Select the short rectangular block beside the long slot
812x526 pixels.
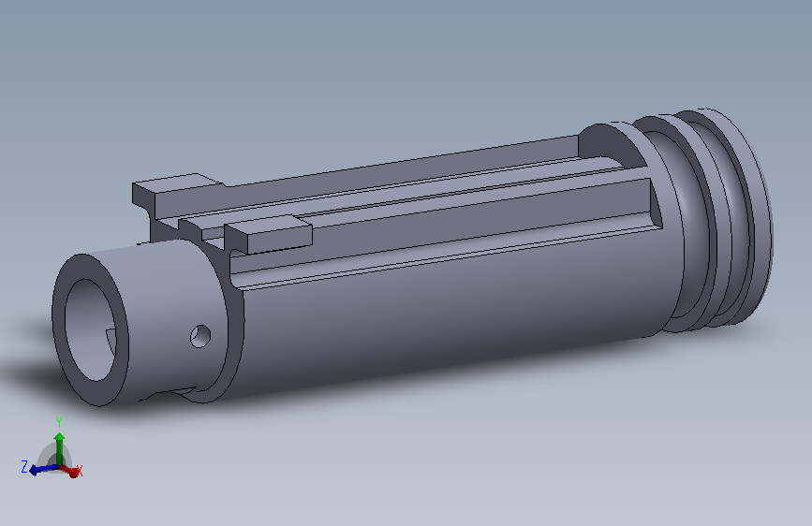[x=269, y=235]
